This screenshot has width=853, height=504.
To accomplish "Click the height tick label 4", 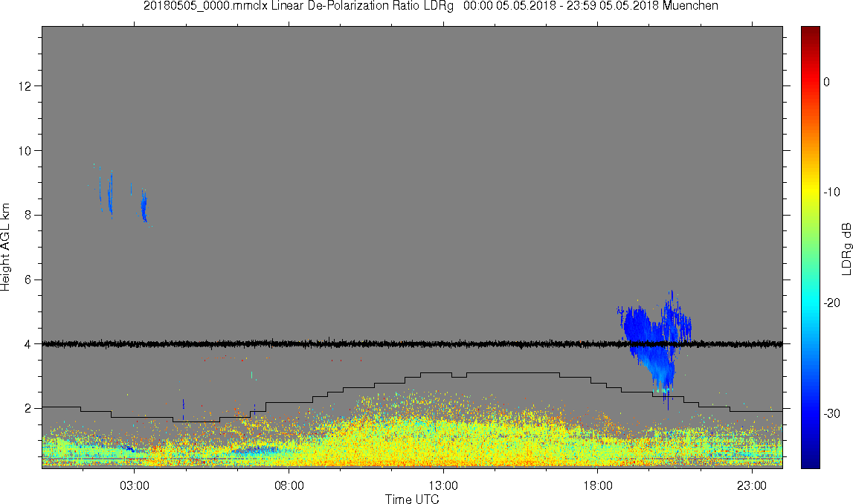I will 28,344.
